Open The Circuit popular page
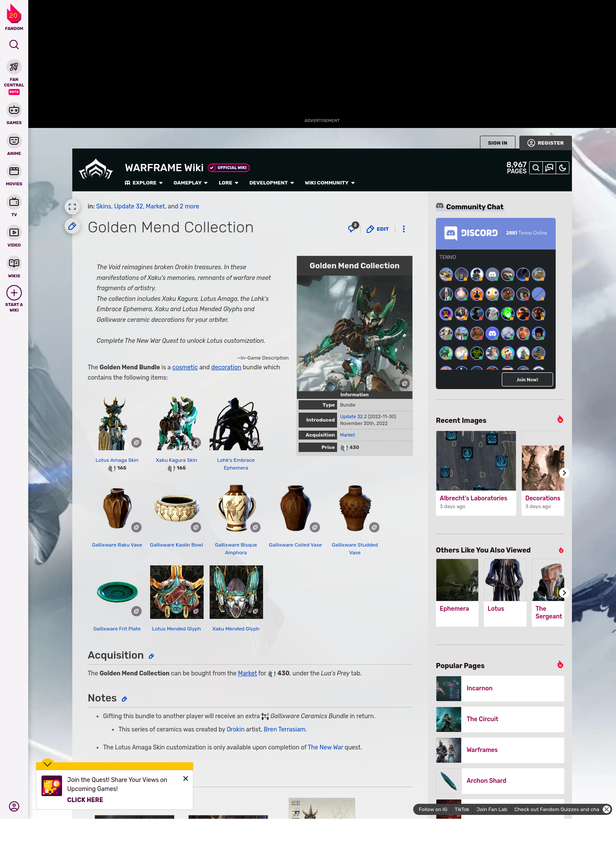 pos(500,719)
